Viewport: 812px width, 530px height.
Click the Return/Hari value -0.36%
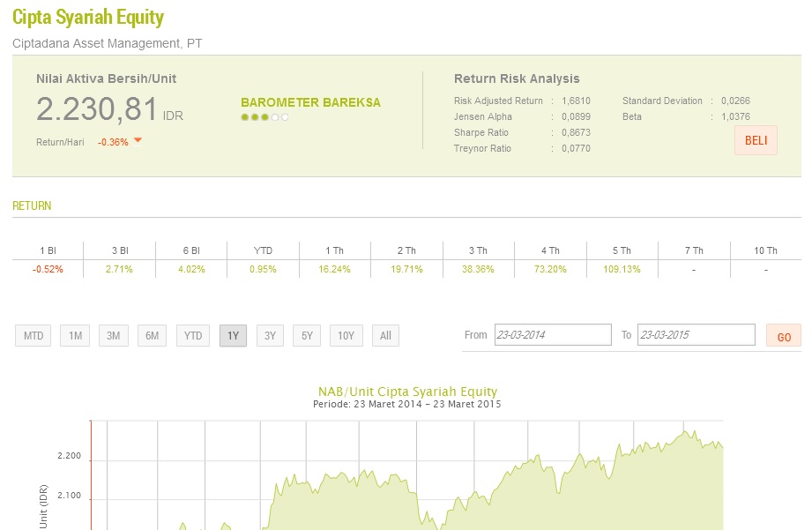point(113,142)
